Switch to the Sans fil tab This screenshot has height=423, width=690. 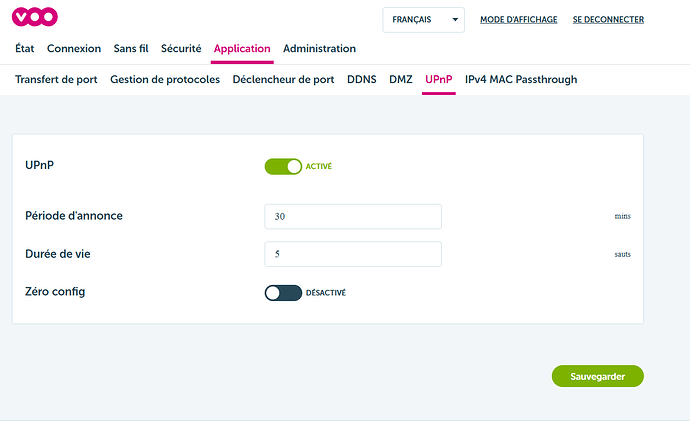click(x=131, y=48)
